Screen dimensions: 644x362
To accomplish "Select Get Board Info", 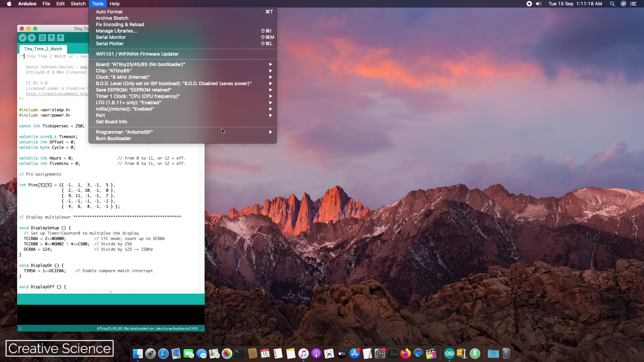I will click(x=183, y=122).
